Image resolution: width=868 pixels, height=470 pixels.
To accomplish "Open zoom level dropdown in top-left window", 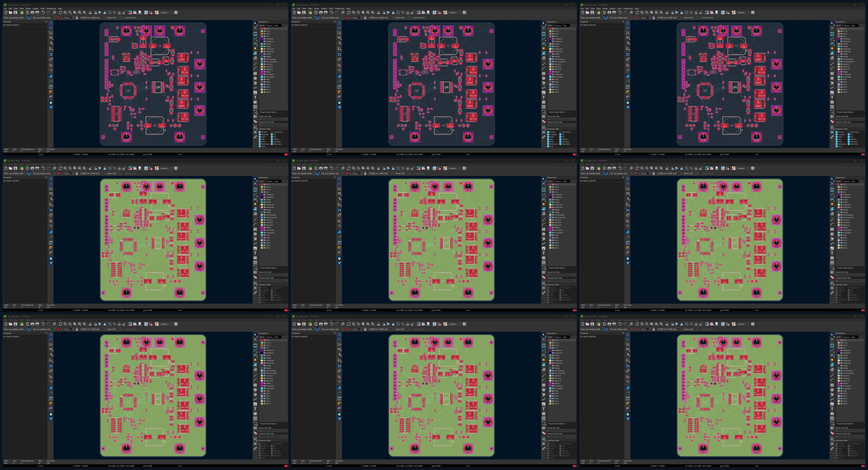I will coord(114,17).
